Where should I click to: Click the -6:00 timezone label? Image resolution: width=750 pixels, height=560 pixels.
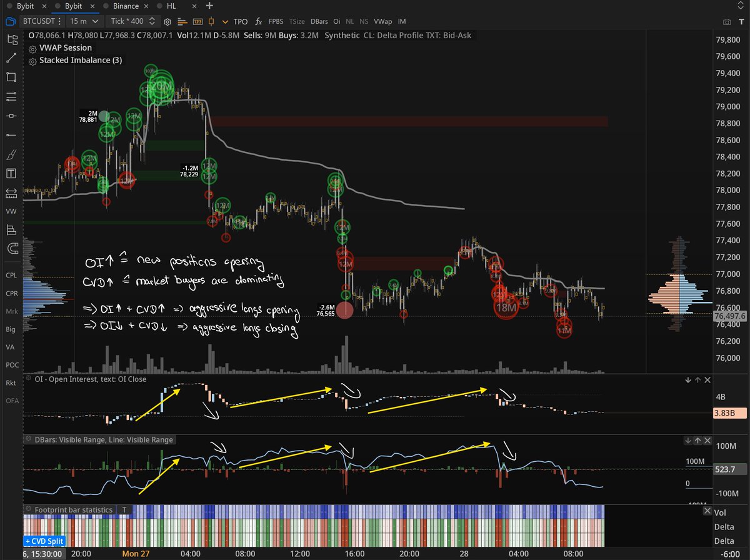point(730,554)
